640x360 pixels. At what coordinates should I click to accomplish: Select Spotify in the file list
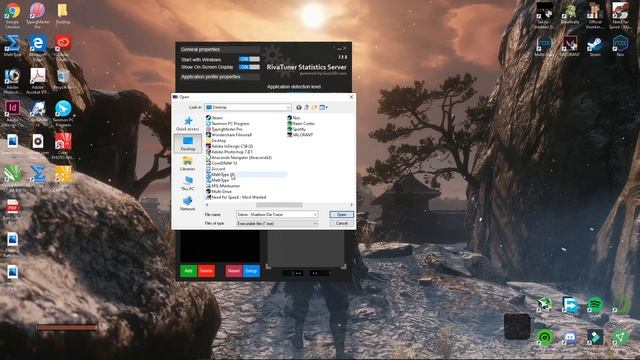point(296,129)
